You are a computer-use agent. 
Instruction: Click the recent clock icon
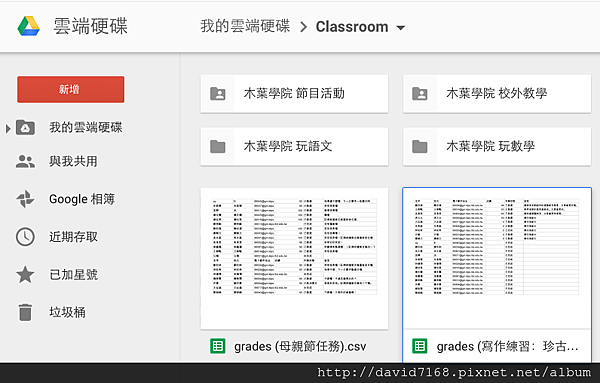[25, 237]
